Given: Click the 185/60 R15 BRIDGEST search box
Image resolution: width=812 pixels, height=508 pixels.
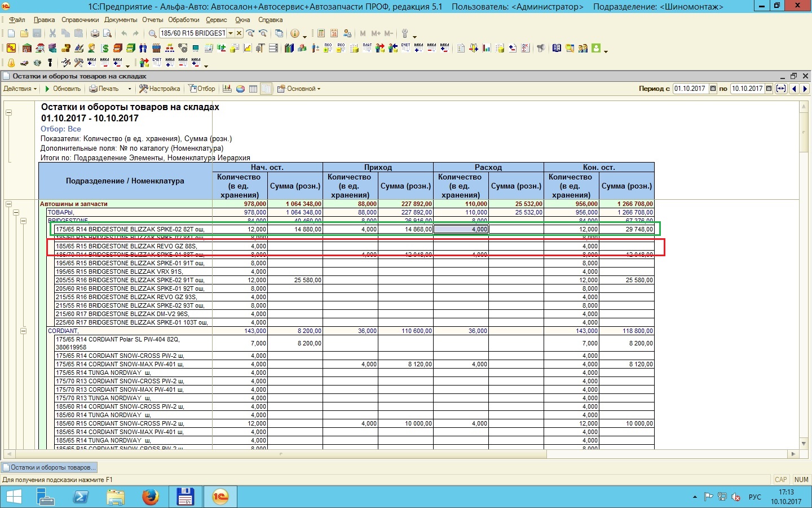Looking at the screenshot, I should coord(193,33).
